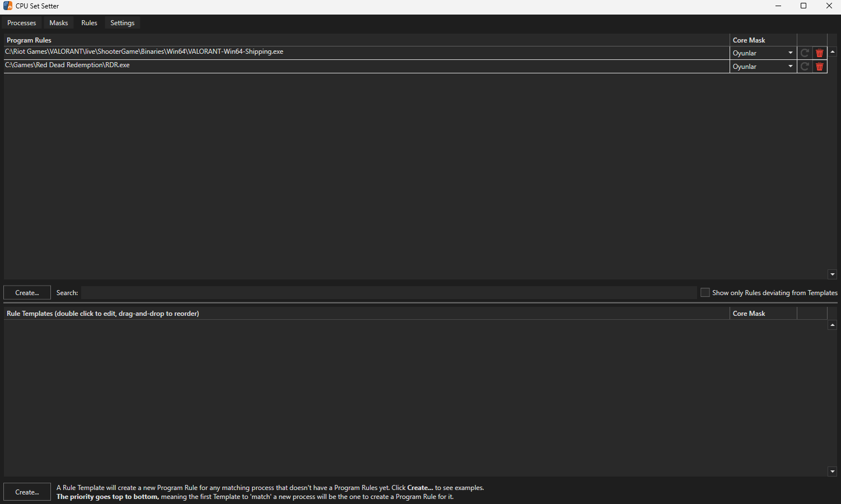
Task: Open the Settings tab
Action: click(123, 23)
